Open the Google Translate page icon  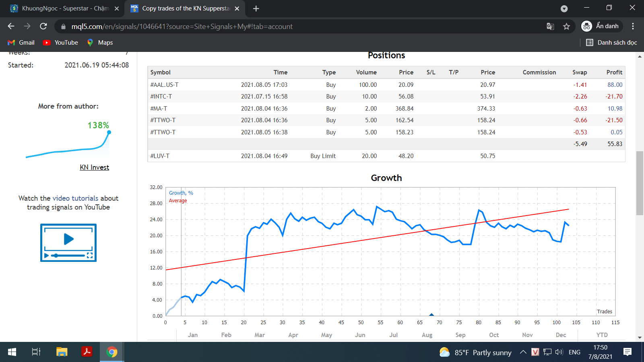[550, 27]
